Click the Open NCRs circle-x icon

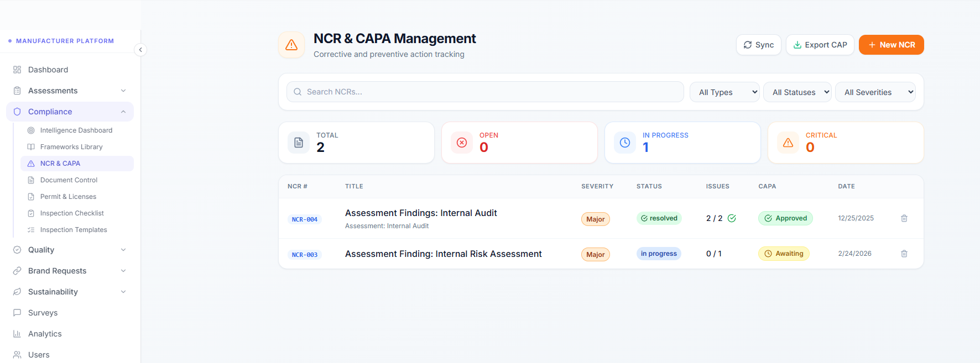462,143
